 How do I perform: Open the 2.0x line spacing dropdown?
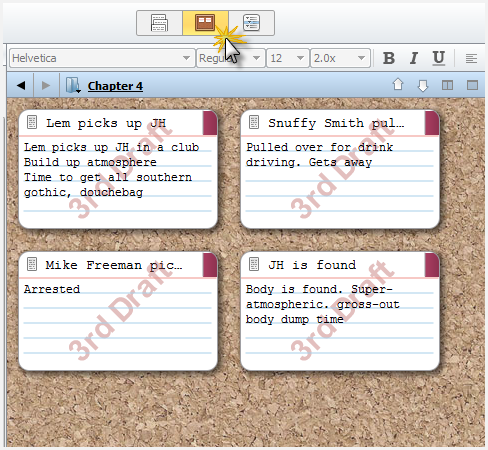tap(340, 58)
